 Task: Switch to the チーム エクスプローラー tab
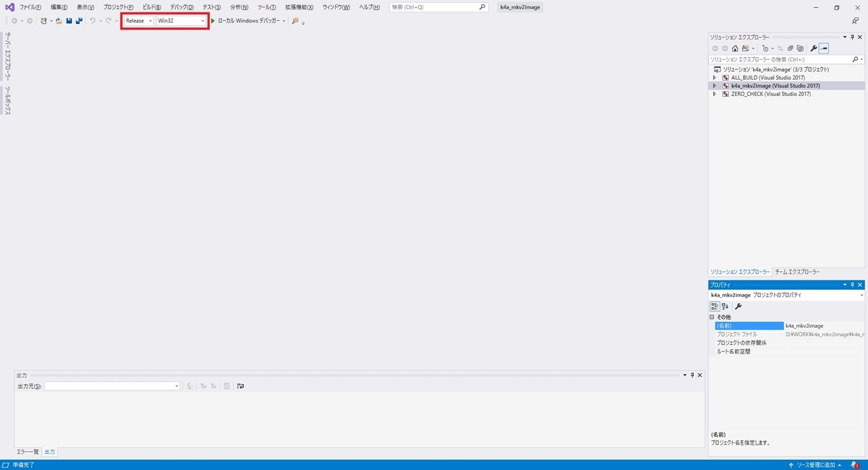coord(797,272)
